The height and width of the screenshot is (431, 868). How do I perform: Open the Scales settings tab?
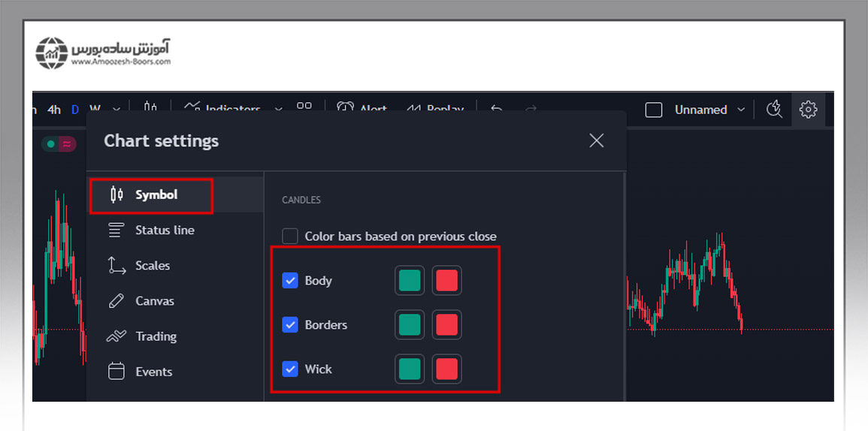(x=152, y=266)
